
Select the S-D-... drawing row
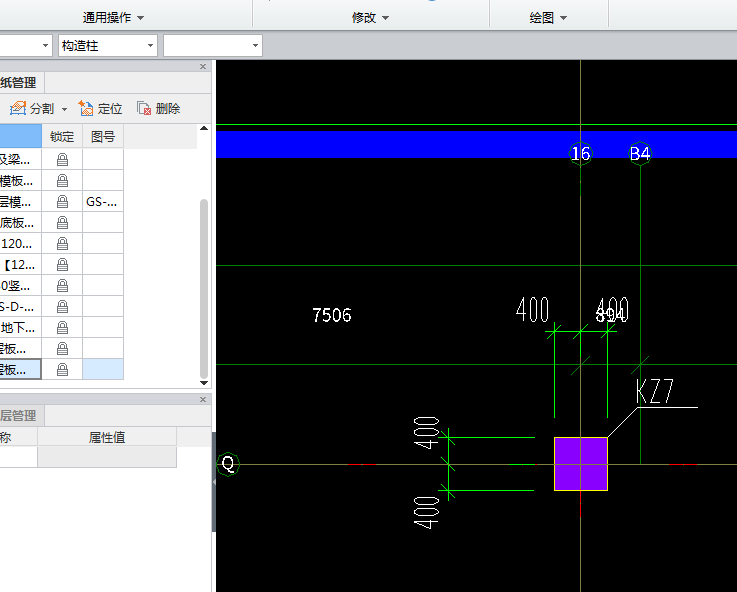[21, 306]
